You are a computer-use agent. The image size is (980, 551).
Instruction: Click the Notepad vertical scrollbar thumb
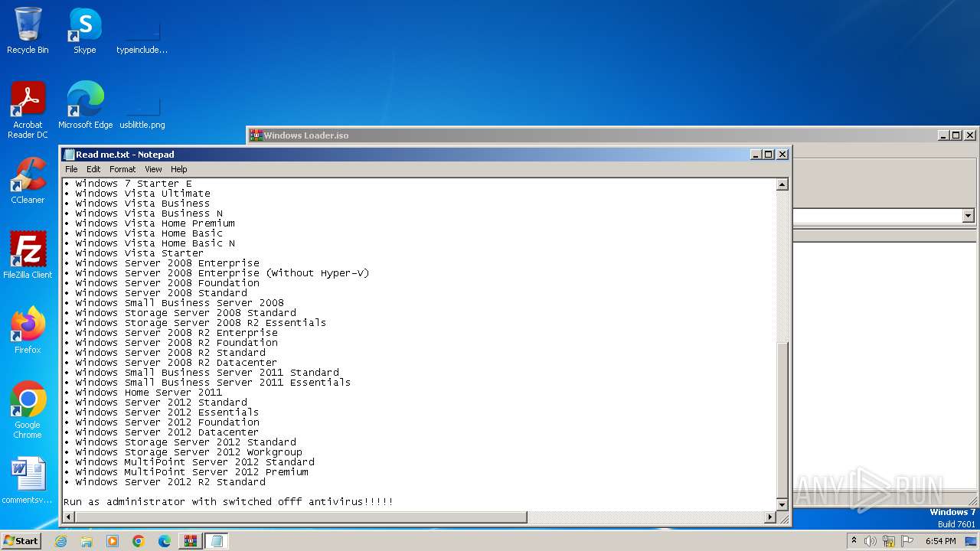(782, 419)
